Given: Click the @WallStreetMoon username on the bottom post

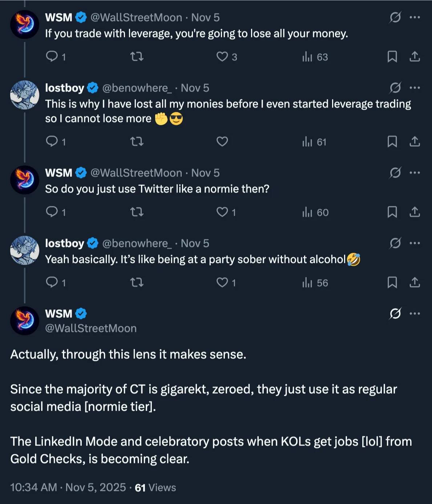Looking at the screenshot, I should click(90, 328).
